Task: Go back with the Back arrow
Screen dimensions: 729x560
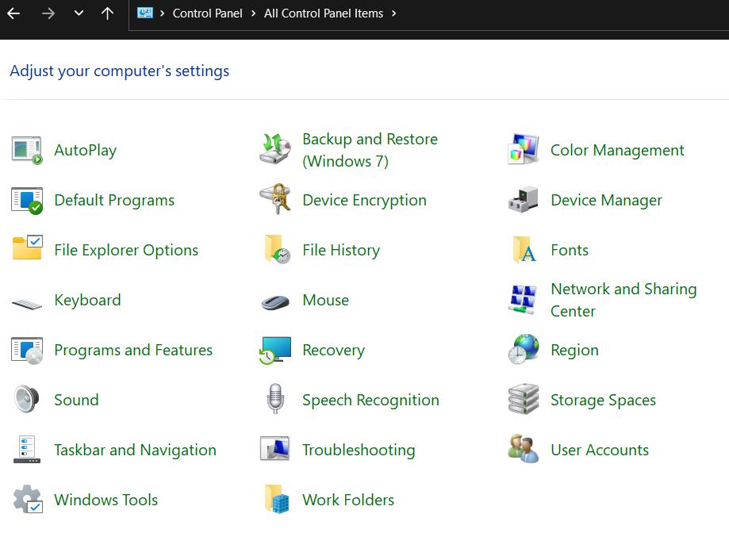Action: pyautogui.click(x=13, y=13)
